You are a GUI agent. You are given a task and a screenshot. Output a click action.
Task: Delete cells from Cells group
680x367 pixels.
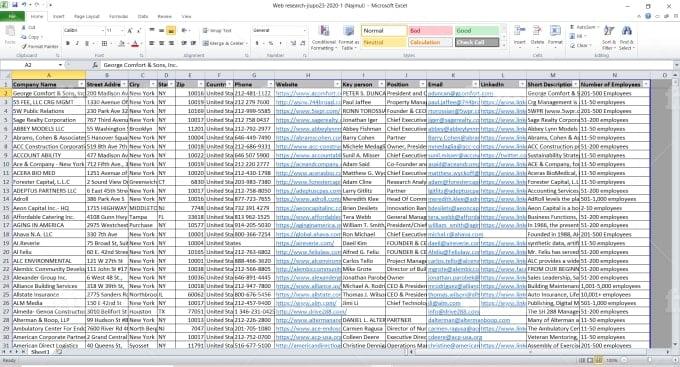tap(537, 35)
